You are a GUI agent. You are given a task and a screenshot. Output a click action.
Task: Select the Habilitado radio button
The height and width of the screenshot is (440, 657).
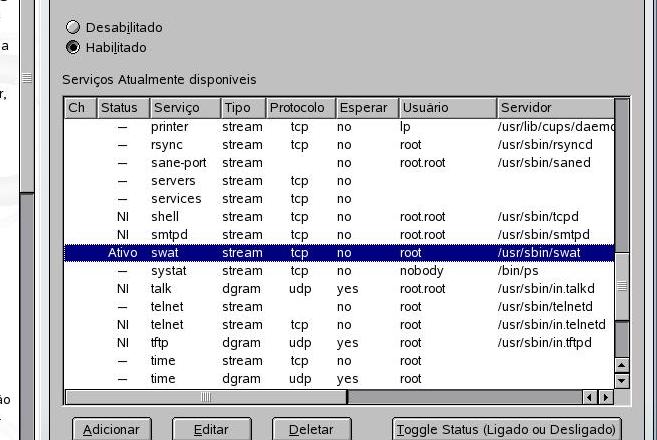tap(73, 47)
